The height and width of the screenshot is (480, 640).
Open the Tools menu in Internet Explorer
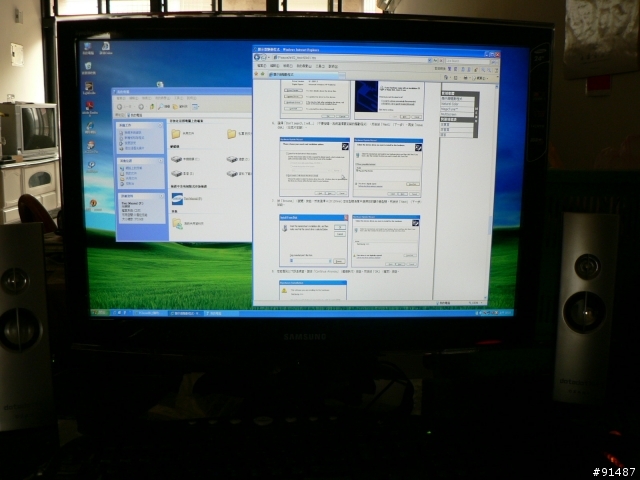pos(320,66)
